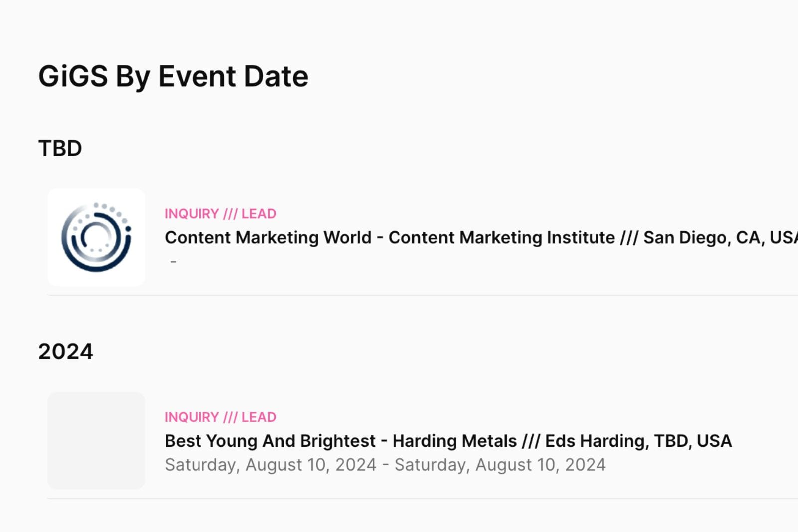Click the INQUIRY /// LEAD label on the TBD event
The image size is (798, 532).
click(x=220, y=213)
